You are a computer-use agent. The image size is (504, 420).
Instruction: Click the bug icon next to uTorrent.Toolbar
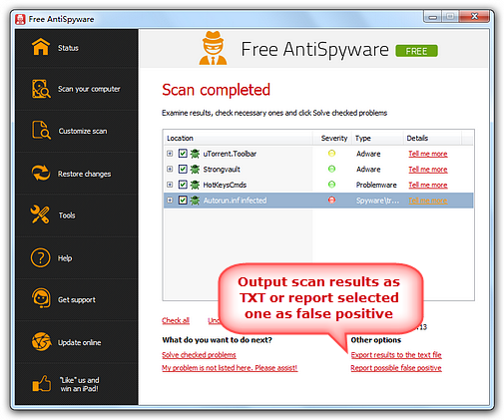click(x=195, y=154)
